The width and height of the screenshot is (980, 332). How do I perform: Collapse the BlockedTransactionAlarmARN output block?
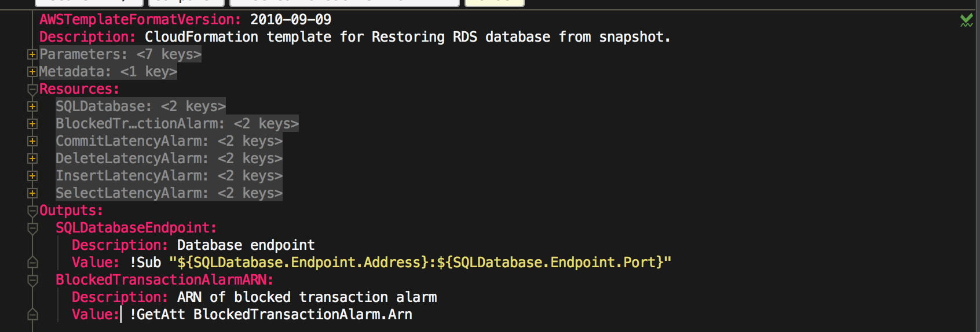coord(32,281)
